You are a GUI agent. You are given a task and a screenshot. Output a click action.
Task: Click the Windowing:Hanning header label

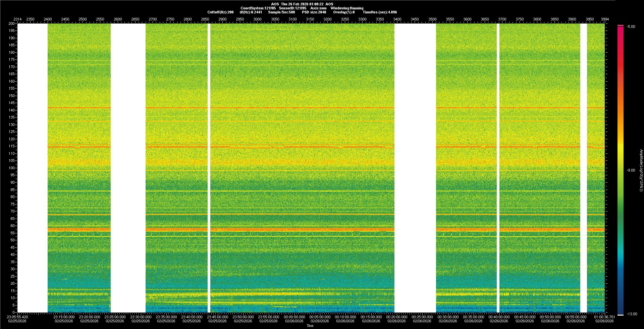click(x=347, y=8)
